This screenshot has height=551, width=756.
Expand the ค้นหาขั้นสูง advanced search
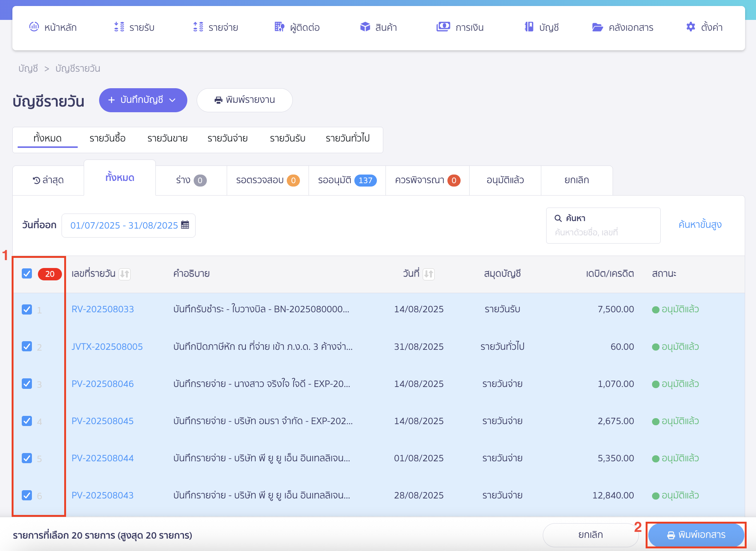(700, 225)
